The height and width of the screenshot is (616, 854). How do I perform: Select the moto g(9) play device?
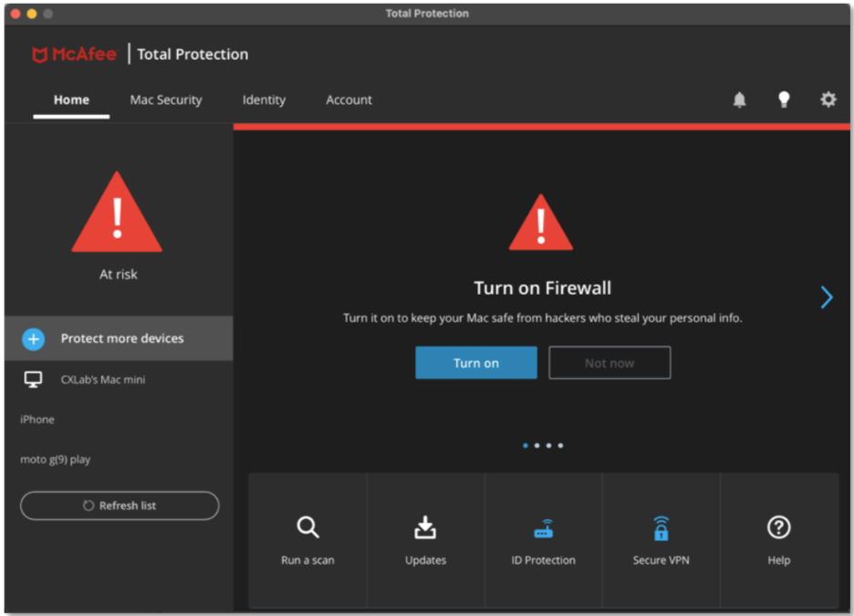[56, 460]
